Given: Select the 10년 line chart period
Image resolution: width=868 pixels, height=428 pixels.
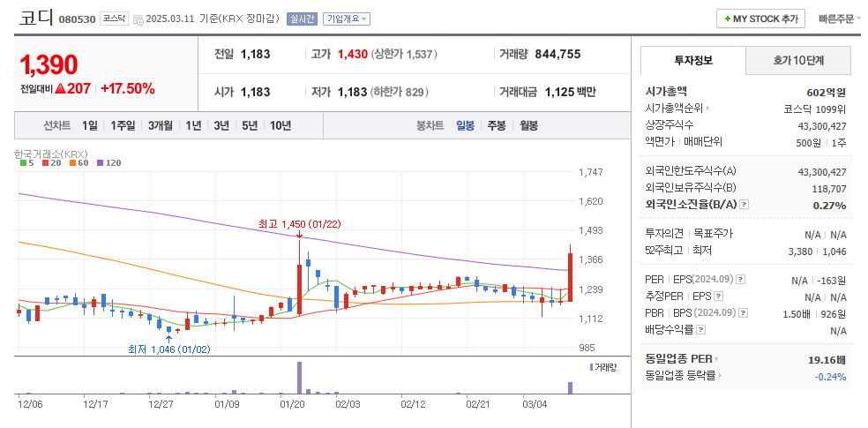Looking at the screenshot, I should [281, 125].
